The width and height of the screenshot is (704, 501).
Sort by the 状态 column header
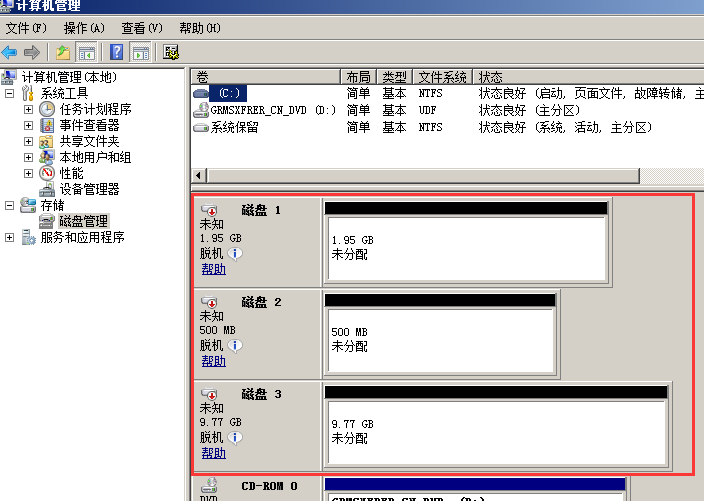tap(588, 77)
